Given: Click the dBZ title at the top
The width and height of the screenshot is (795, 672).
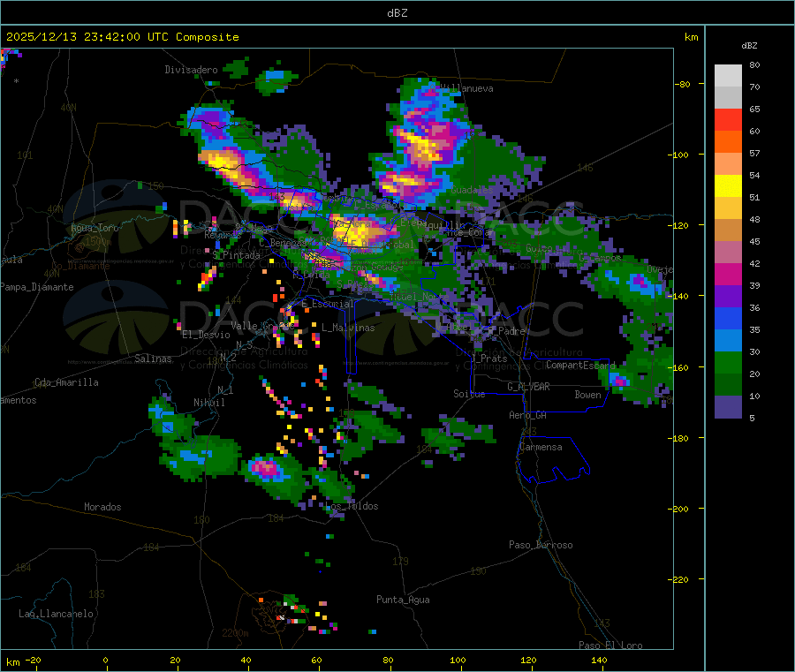Looking at the screenshot, I should click(397, 13).
